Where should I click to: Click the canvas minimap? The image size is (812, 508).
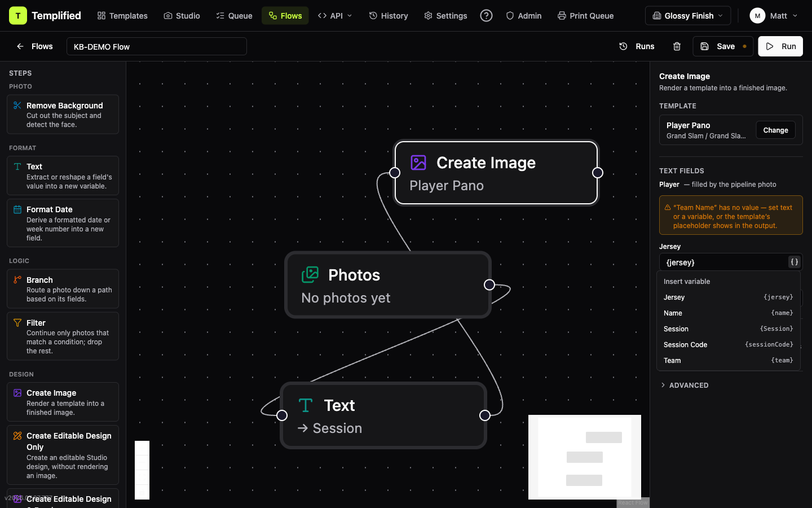pos(585,457)
